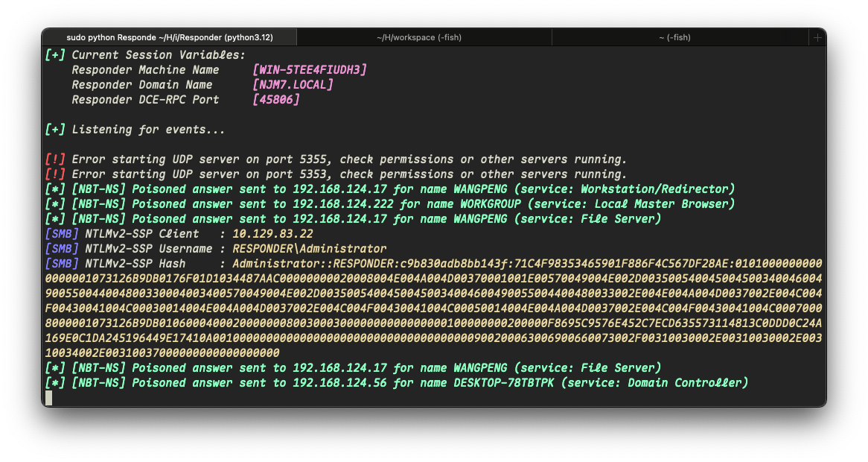Click the name WORKGROUP in the log

click(x=491, y=204)
